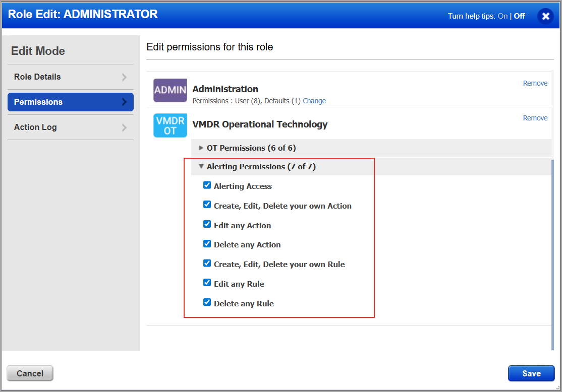Screen dimensions: 562x392
Task: Click the Save button
Action: tap(531, 373)
